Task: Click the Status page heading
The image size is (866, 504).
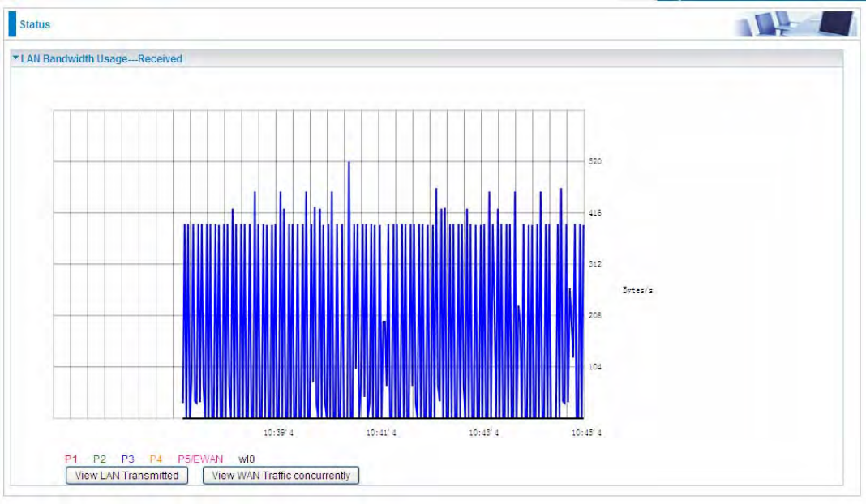Action: [x=35, y=25]
